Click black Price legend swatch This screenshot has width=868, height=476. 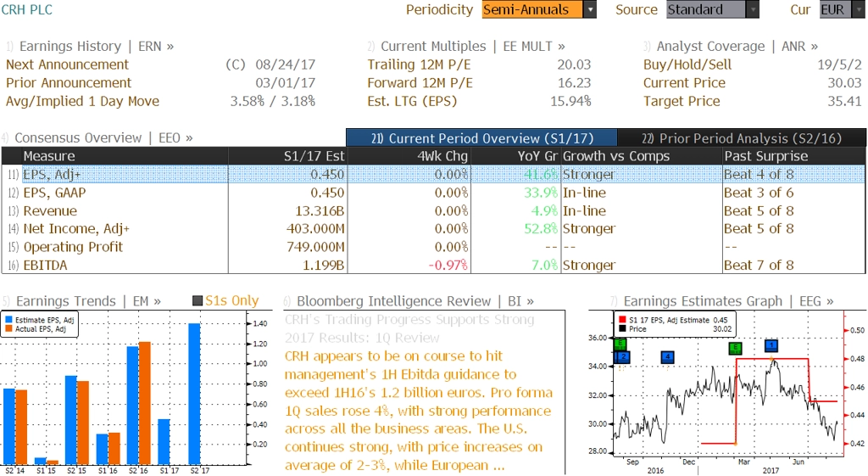(622, 328)
